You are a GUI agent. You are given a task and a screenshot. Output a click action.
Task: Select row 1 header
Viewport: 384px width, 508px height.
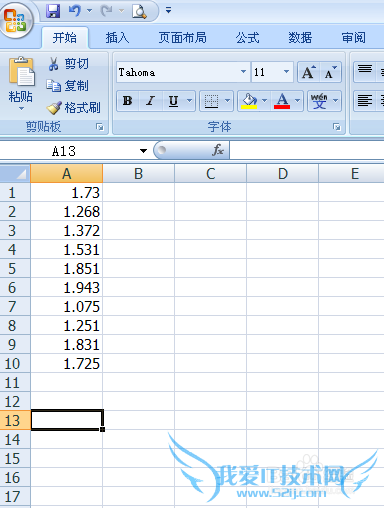[15, 192]
